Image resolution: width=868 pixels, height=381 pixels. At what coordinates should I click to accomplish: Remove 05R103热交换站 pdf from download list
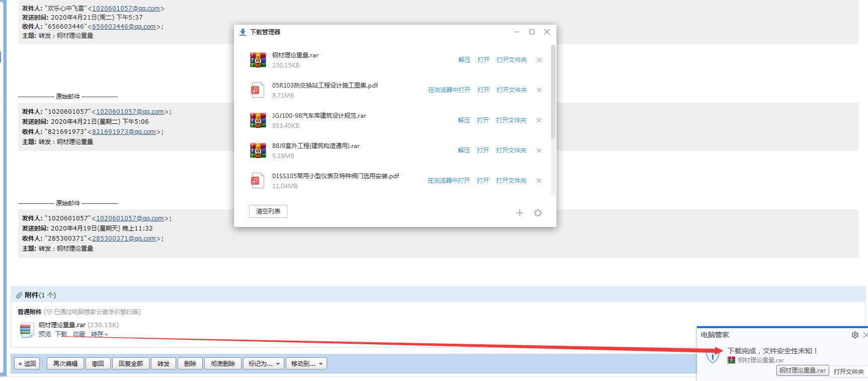click(539, 90)
